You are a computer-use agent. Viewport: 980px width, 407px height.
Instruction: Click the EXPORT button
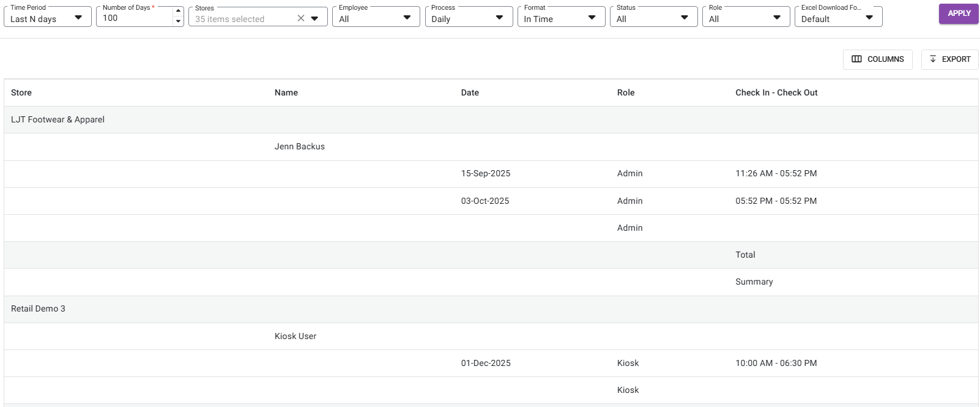[x=949, y=59]
